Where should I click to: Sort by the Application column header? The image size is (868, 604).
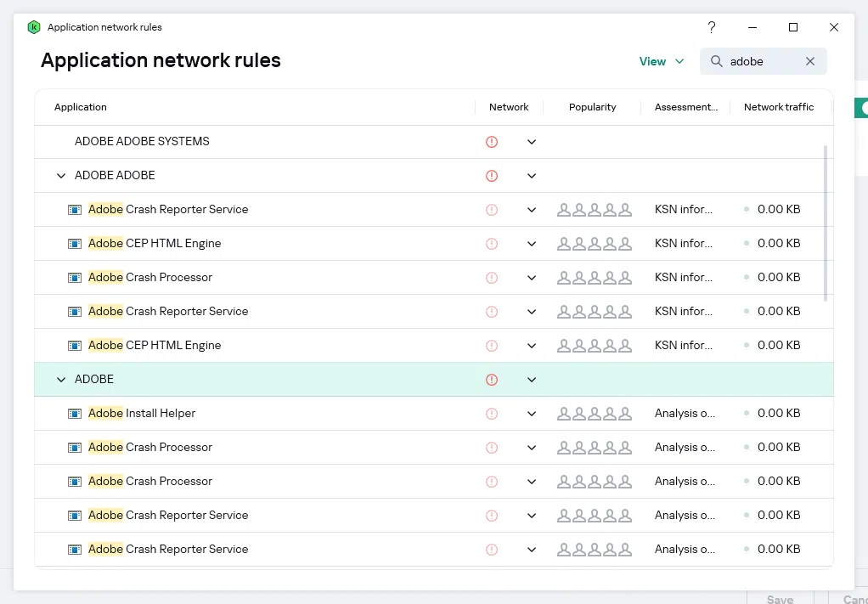tap(81, 107)
